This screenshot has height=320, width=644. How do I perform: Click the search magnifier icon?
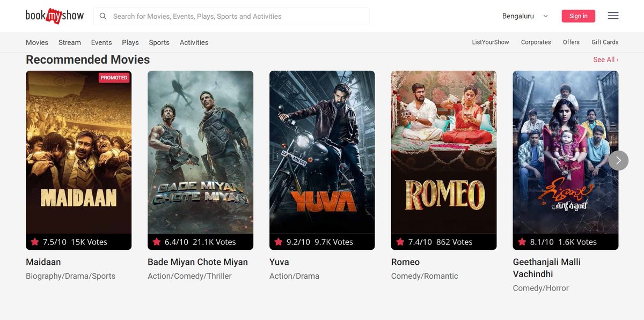click(x=103, y=16)
